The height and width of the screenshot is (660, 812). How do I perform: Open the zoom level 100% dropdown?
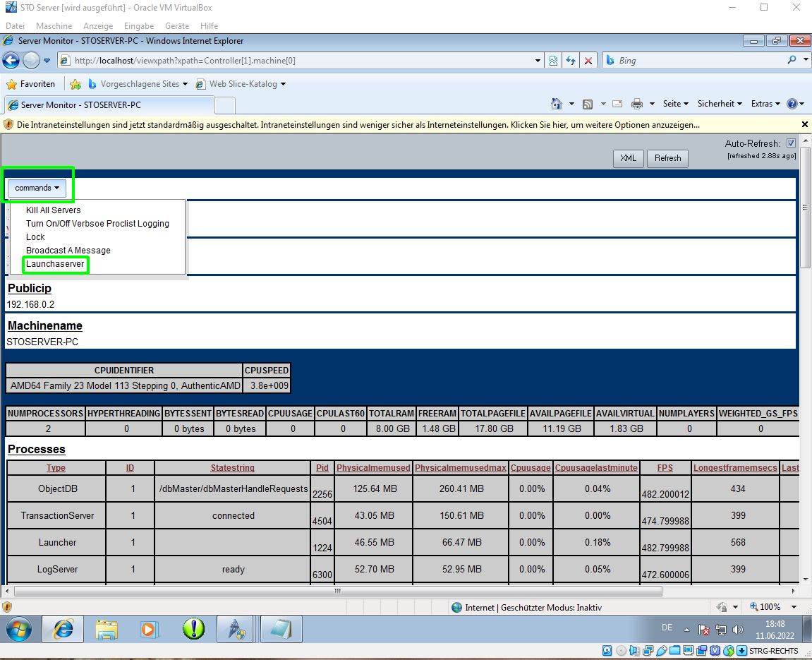[x=794, y=606]
